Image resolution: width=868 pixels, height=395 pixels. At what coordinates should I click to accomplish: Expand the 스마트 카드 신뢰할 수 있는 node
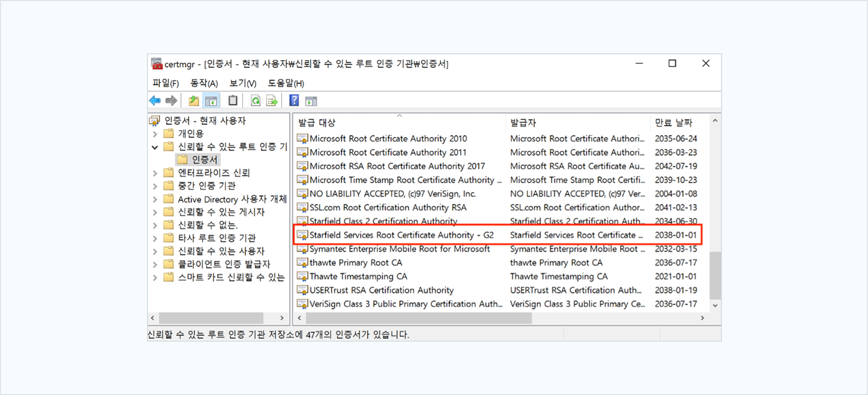point(155,277)
